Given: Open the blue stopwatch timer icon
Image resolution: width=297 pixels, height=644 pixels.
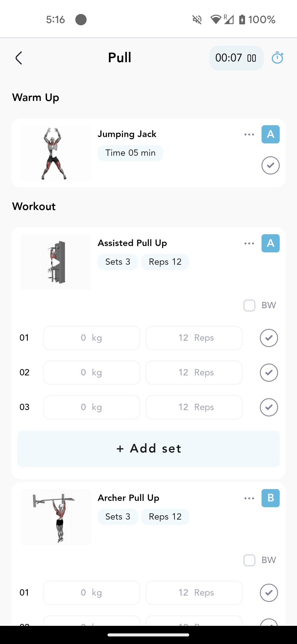Looking at the screenshot, I should (277, 58).
